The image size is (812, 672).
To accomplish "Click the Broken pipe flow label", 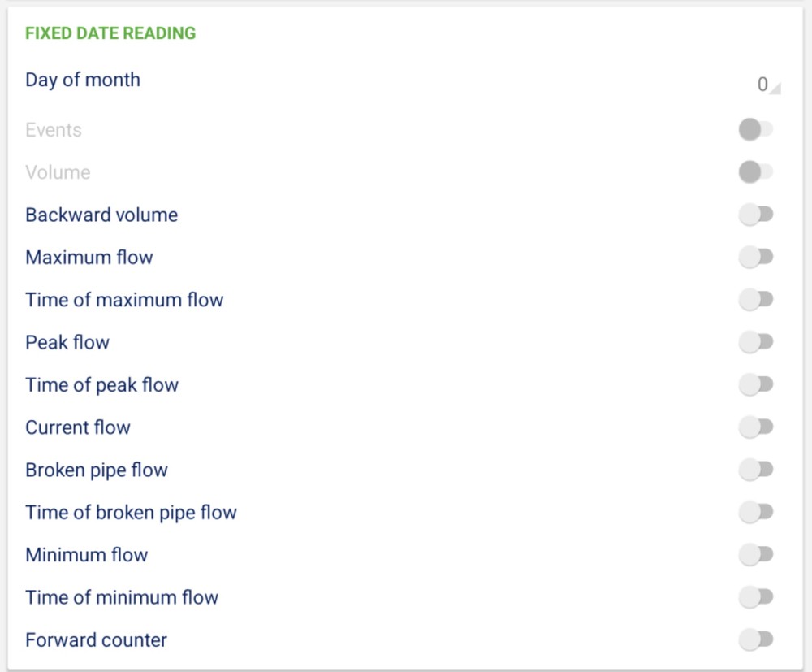I will (97, 470).
